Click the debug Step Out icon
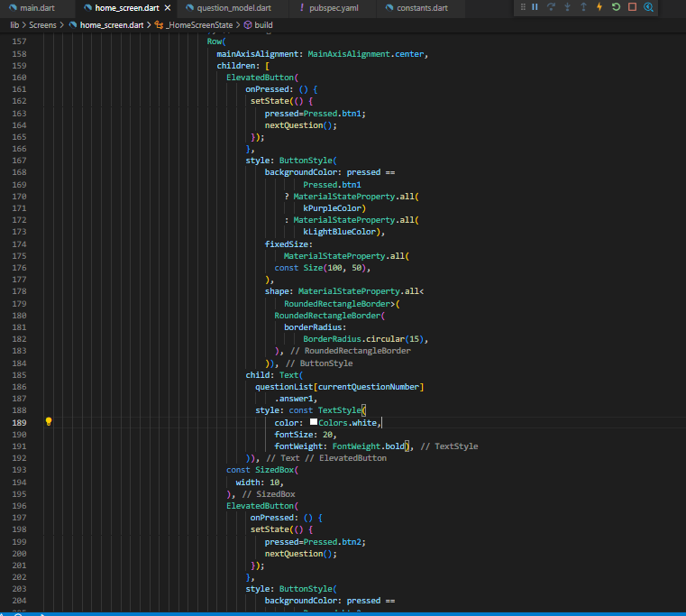Viewport: 686px width, 616px height. click(x=583, y=7)
